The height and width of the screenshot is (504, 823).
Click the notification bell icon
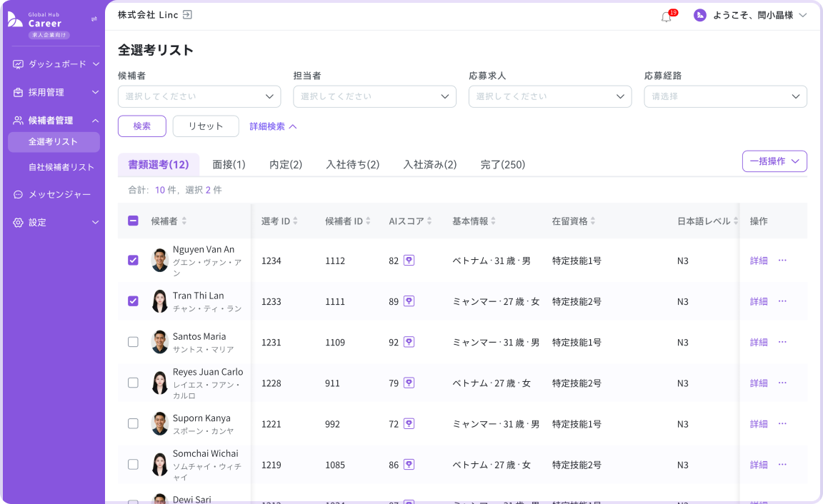(x=666, y=17)
